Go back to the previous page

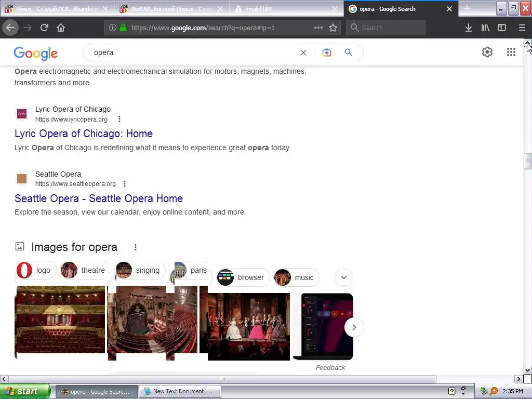pyautogui.click(x=10, y=28)
